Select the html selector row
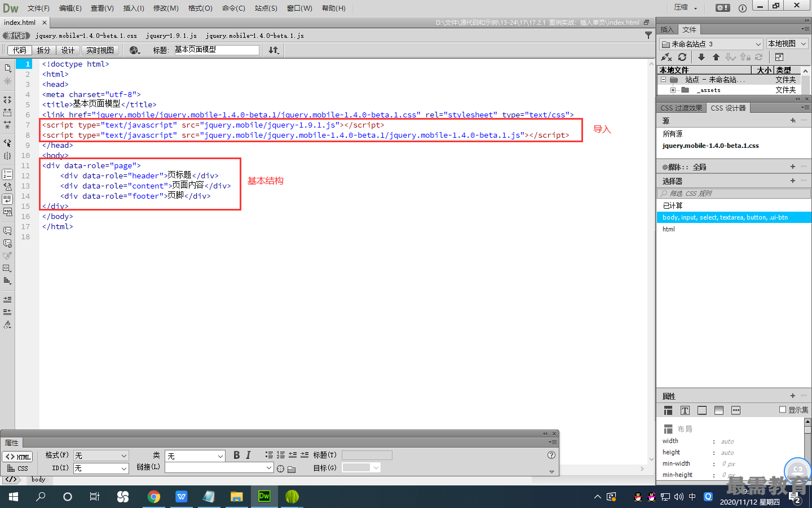Viewport: 812px width, 508px height. coord(734,229)
